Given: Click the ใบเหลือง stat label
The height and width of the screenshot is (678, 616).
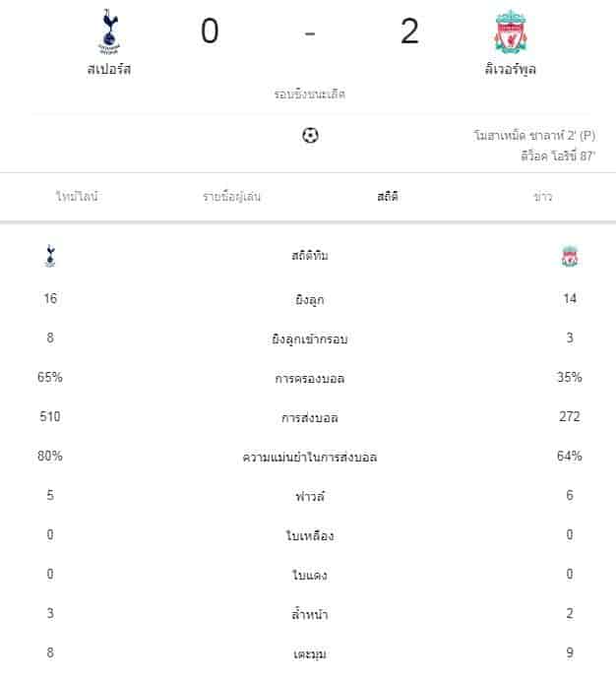Looking at the screenshot, I should (x=310, y=535).
